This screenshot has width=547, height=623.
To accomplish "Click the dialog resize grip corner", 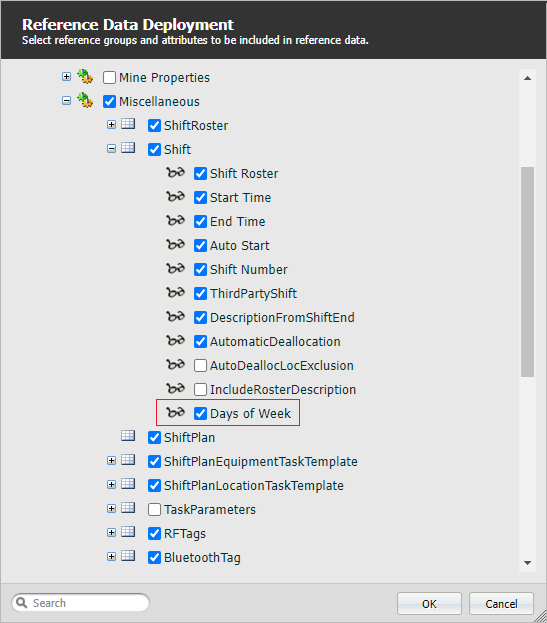I will pyautogui.click(x=541, y=617).
